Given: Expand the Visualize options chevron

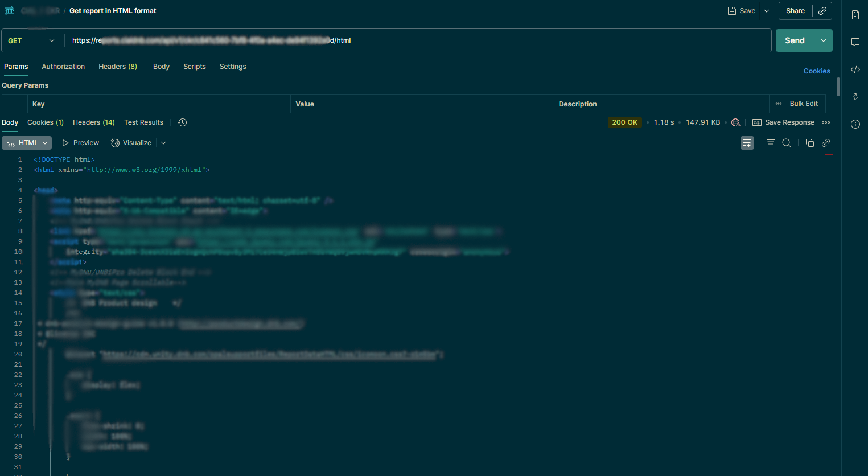Looking at the screenshot, I should 163,143.
